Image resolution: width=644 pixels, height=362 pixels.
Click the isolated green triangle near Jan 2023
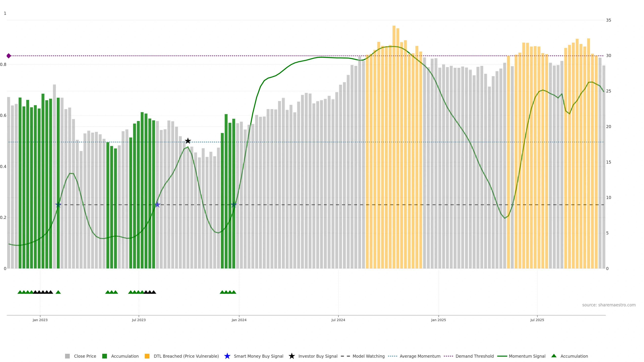[x=58, y=292]
